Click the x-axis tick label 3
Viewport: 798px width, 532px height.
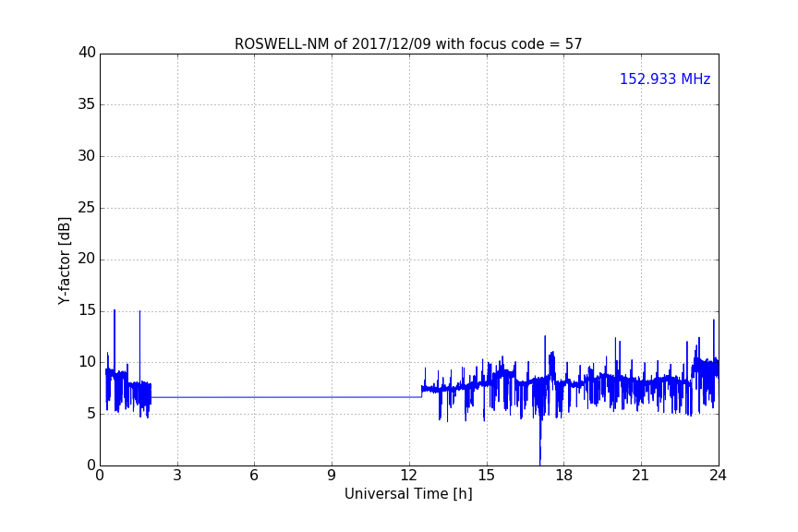click(x=177, y=476)
